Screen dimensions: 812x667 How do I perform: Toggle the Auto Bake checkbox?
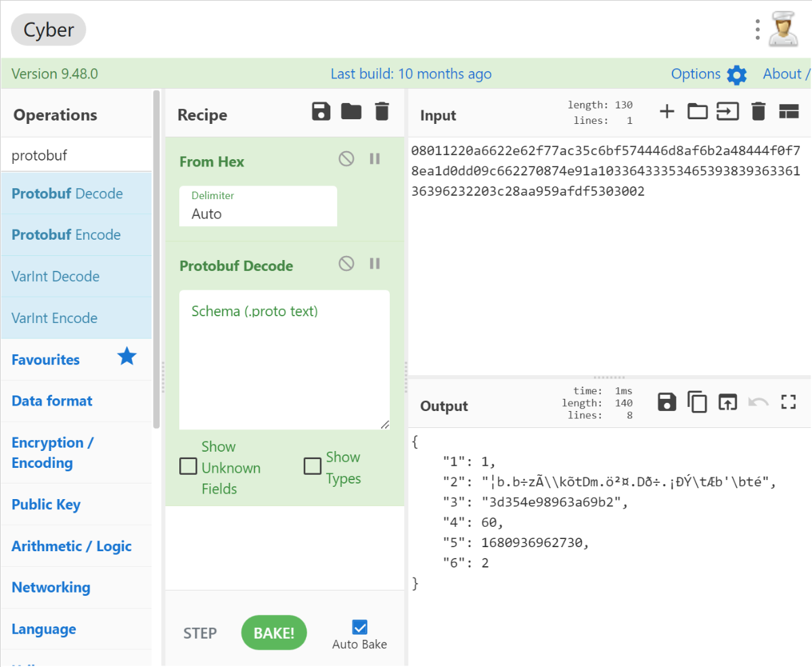point(360,627)
